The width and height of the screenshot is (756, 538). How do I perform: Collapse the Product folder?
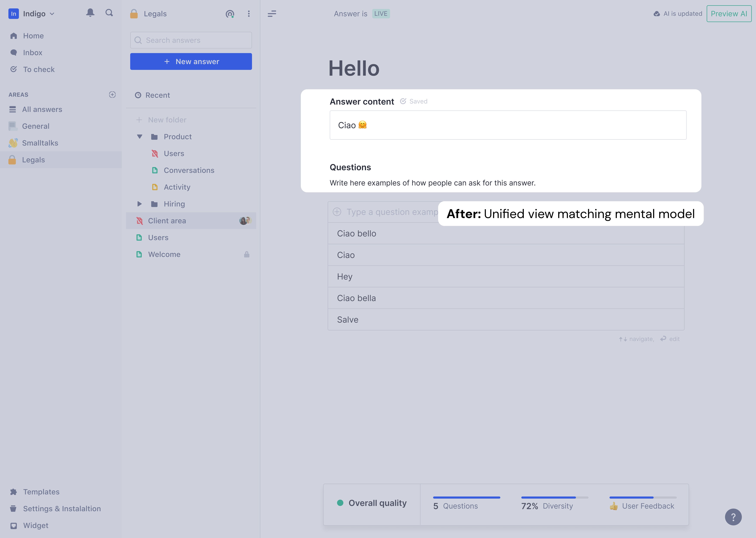pos(140,137)
